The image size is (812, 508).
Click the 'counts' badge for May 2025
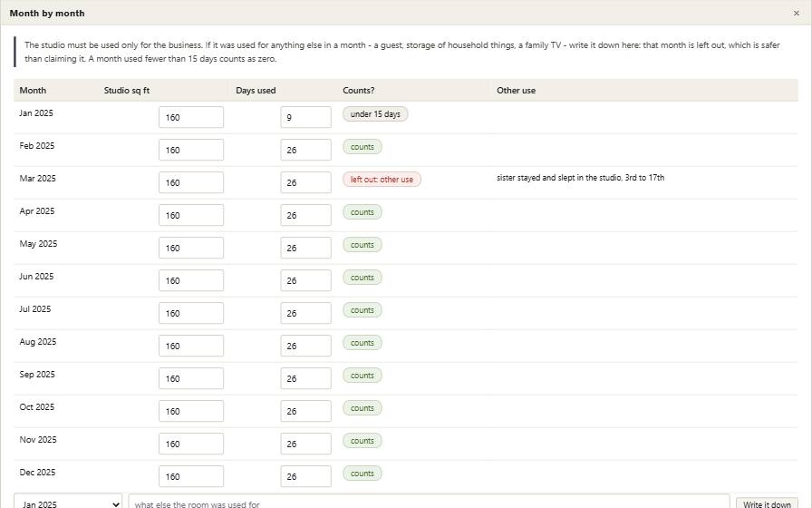pos(362,245)
